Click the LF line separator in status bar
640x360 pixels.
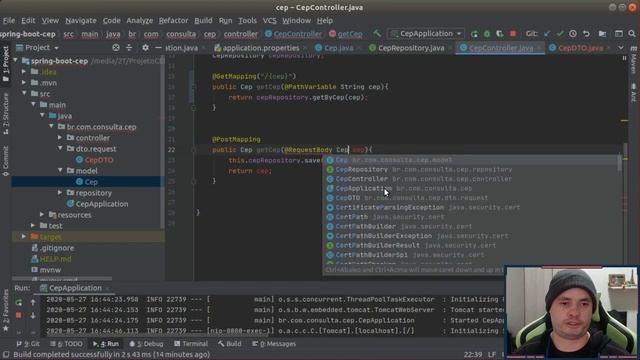[491, 355]
